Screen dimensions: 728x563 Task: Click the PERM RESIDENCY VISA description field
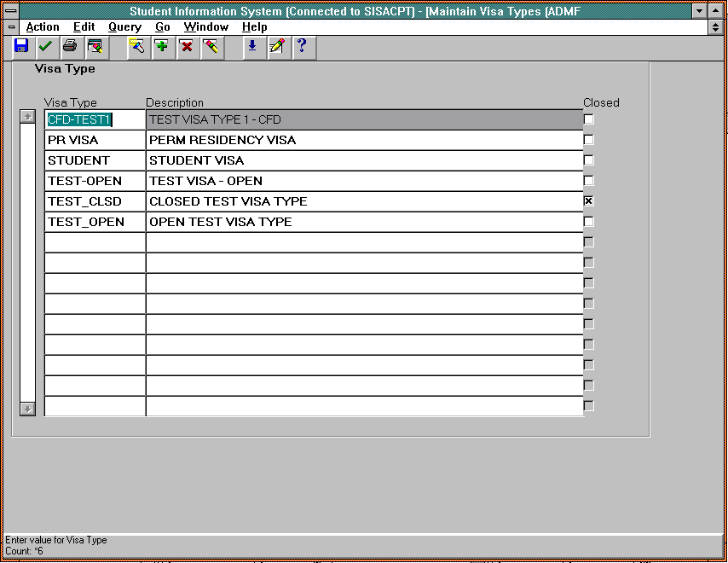(x=364, y=140)
